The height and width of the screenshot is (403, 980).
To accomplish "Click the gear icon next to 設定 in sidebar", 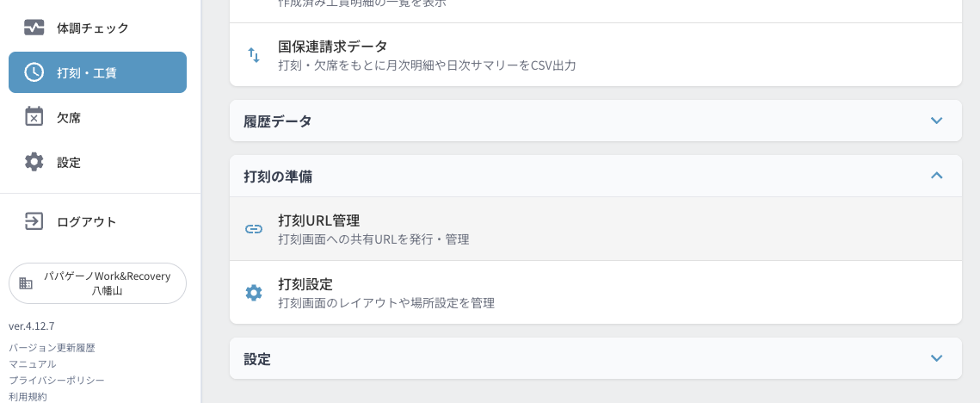I will pos(34,162).
